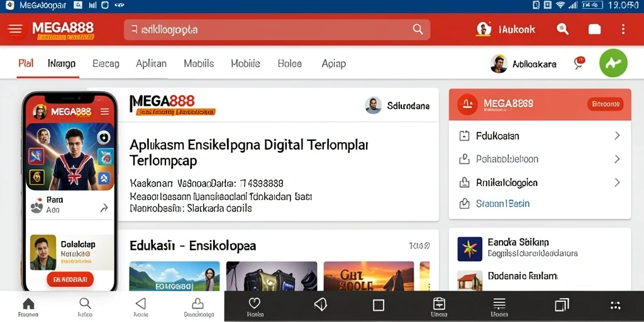
Task: Open the four-dot grid icon in dark bar
Action: tap(615, 305)
